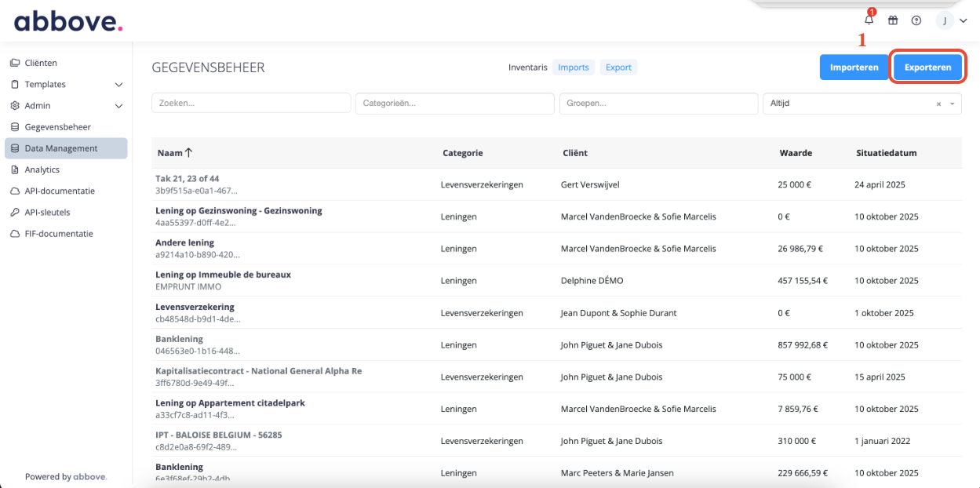Sort by the Naam column header
This screenshot has width=980, height=488.
coord(174,153)
